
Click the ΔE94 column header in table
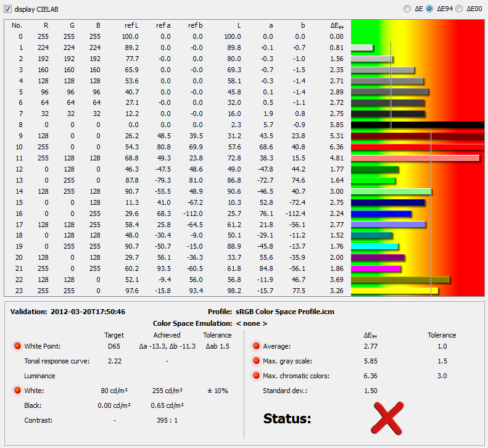(x=337, y=25)
